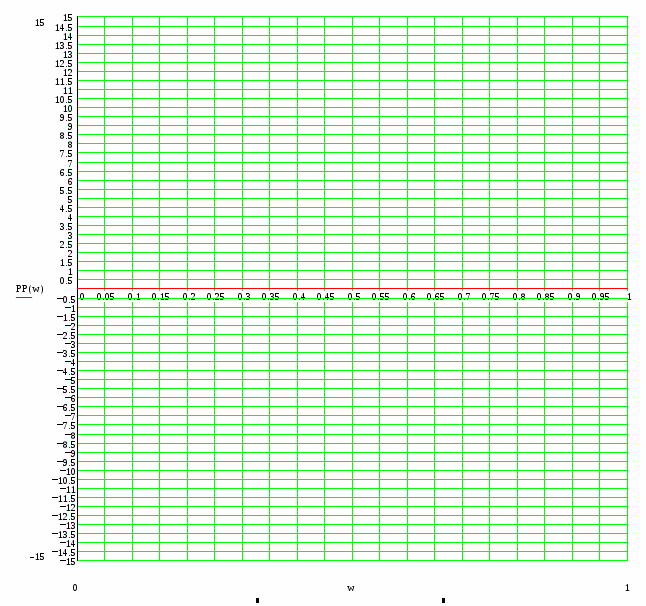The image size is (646, 606).
Task: Click the -5 tick label on y-axis
Action: point(68,380)
